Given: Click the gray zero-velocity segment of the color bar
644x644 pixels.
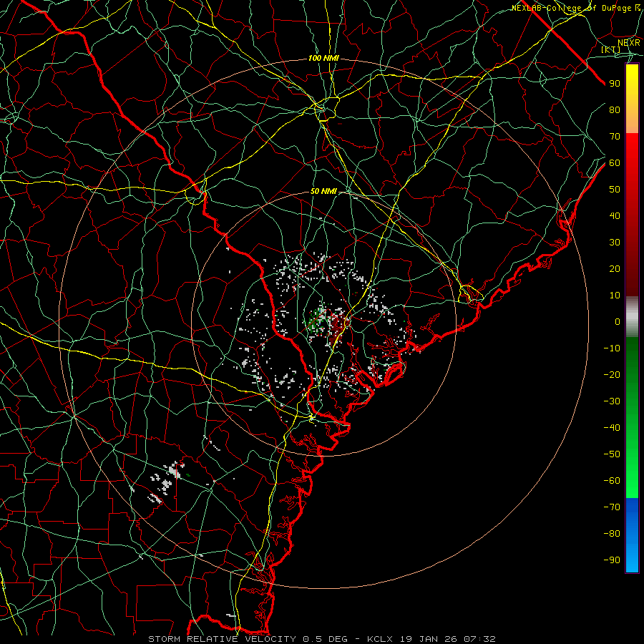Looking at the screenshot, I should 632,317.
